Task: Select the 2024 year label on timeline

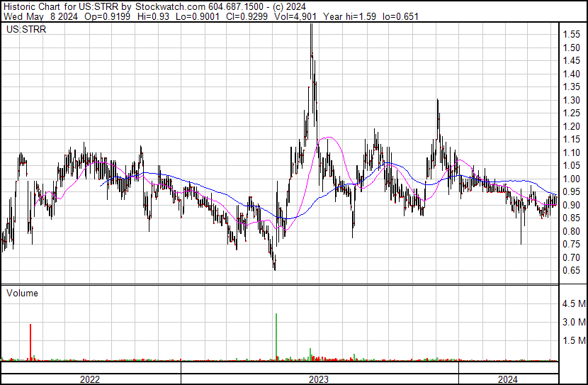Action: pos(508,379)
